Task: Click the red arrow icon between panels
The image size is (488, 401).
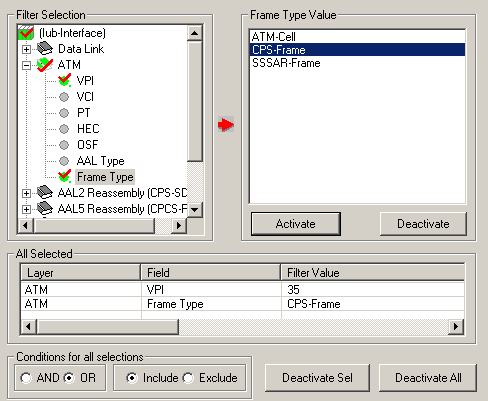Action: (226, 124)
